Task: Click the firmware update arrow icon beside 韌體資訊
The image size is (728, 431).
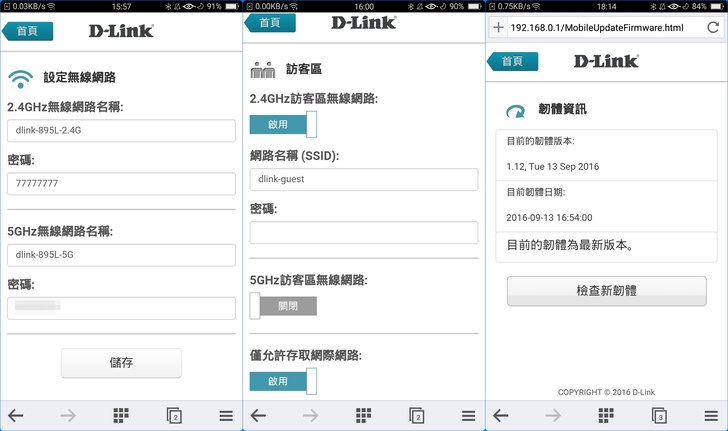Action: (x=515, y=111)
